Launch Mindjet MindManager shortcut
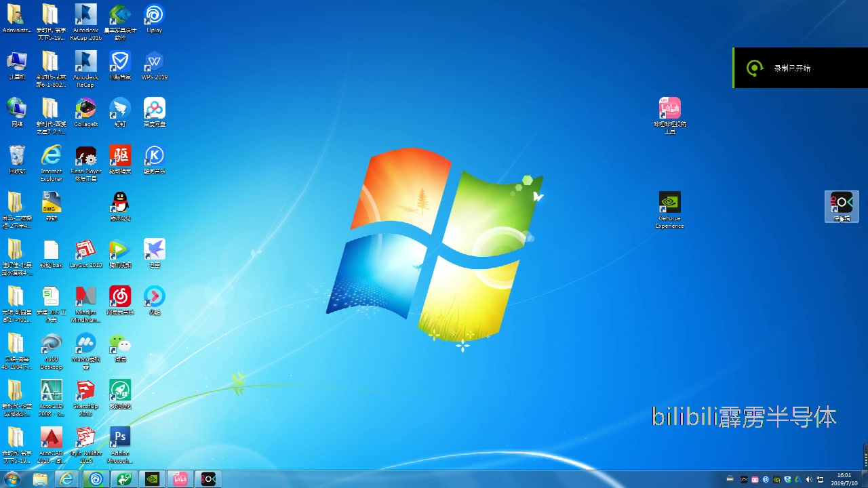 85,304
